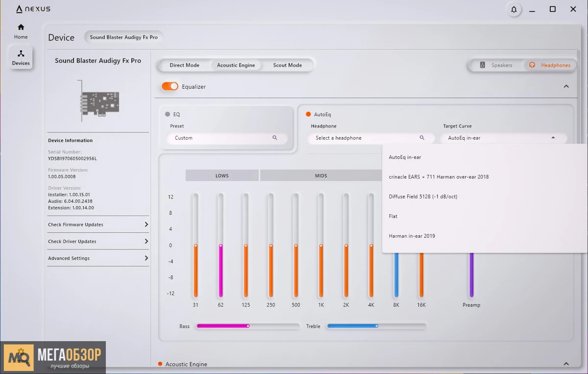Set the Bass slider
The width and height of the screenshot is (588, 374).
tap(248, 326)
